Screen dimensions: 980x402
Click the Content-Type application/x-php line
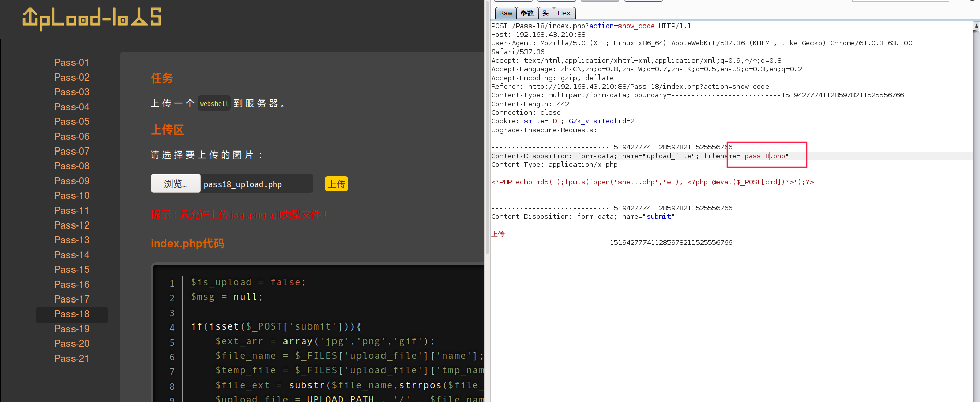[x=554, y=165]
